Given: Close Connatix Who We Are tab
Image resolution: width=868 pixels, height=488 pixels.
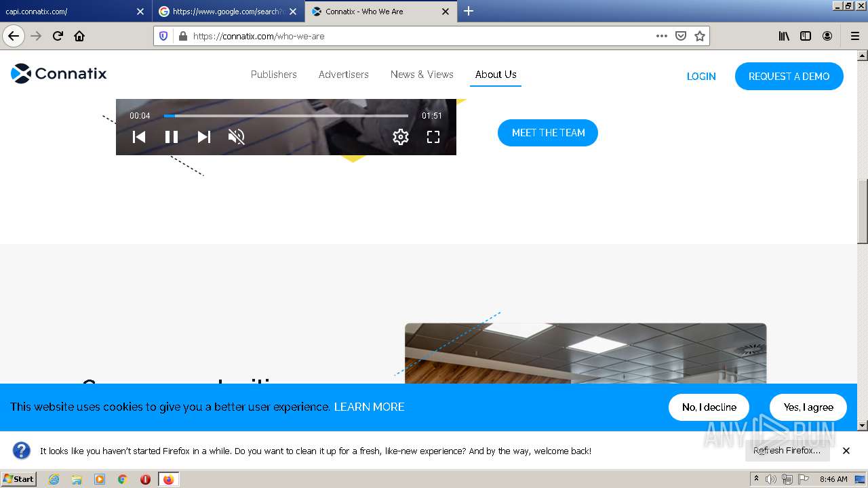Looking at the screenshot, I should pos(446,12).
